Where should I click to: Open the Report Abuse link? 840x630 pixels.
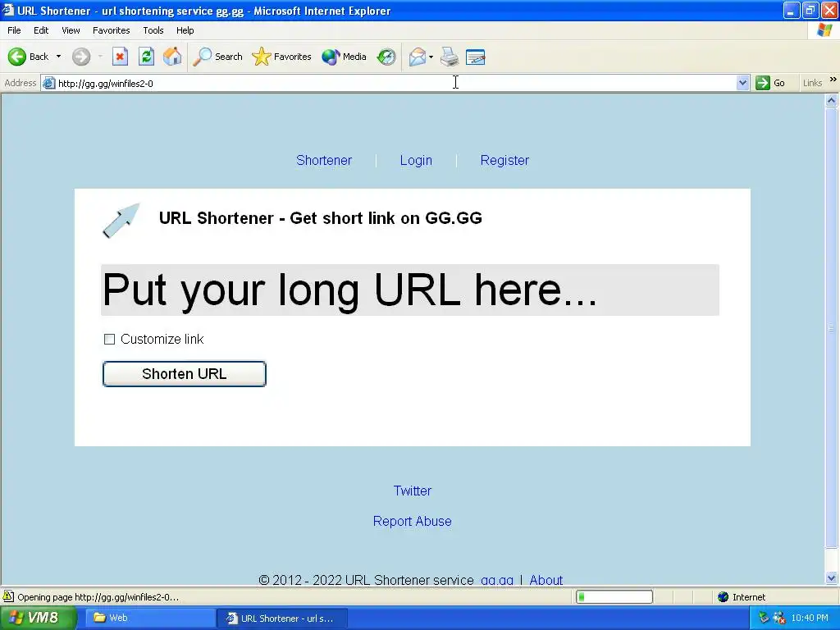coord(412,521)
